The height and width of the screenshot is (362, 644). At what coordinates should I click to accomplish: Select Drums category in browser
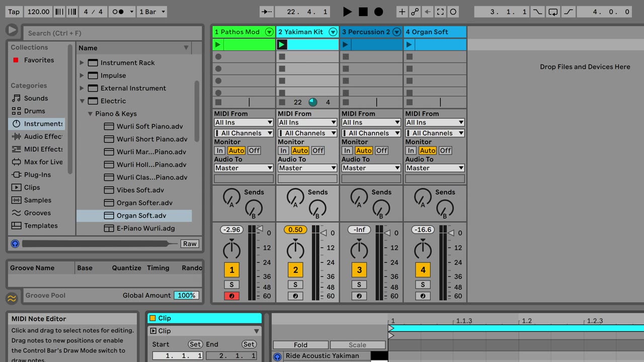point(34,111)
